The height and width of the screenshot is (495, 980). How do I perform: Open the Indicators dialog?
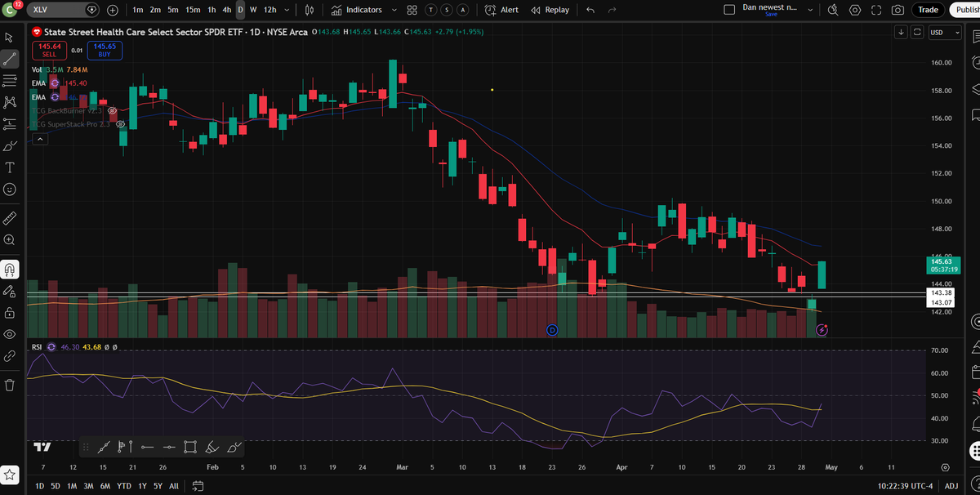pos(357,10)
